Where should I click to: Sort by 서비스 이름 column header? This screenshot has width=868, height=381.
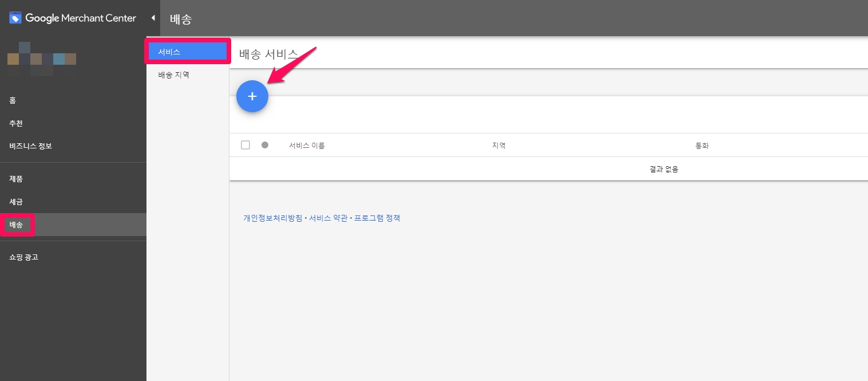[x=307, y=146]
